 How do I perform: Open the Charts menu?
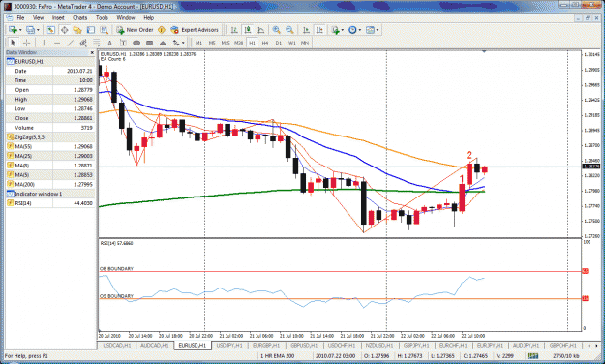pos(80,17)
